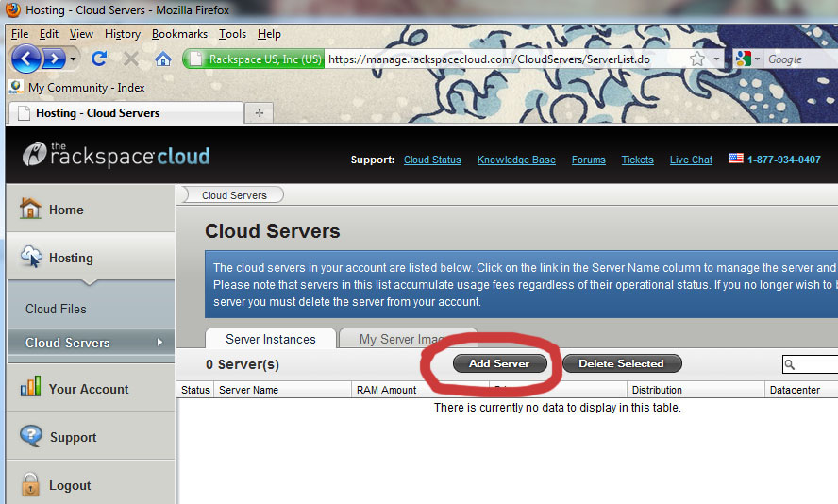
Task: Click the browser forward arrow button
Action: click(x=55, y=59)
